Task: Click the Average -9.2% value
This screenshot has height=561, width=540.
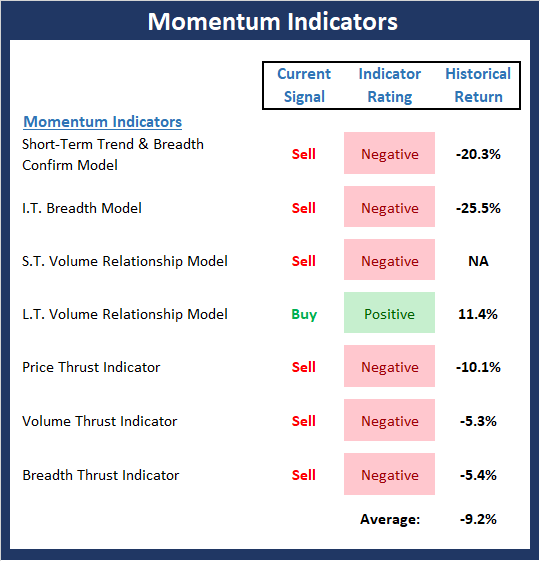Action: point(478,519)
